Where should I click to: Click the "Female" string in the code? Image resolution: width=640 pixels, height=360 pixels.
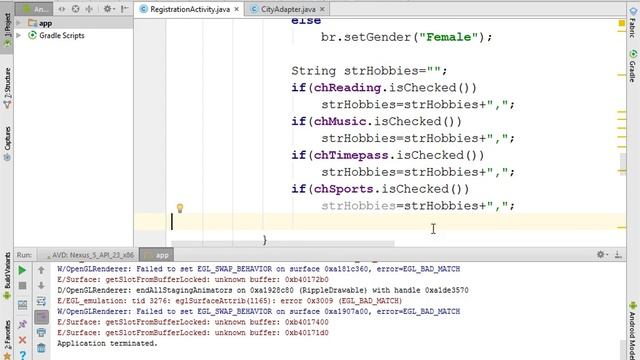pos(448,37)
